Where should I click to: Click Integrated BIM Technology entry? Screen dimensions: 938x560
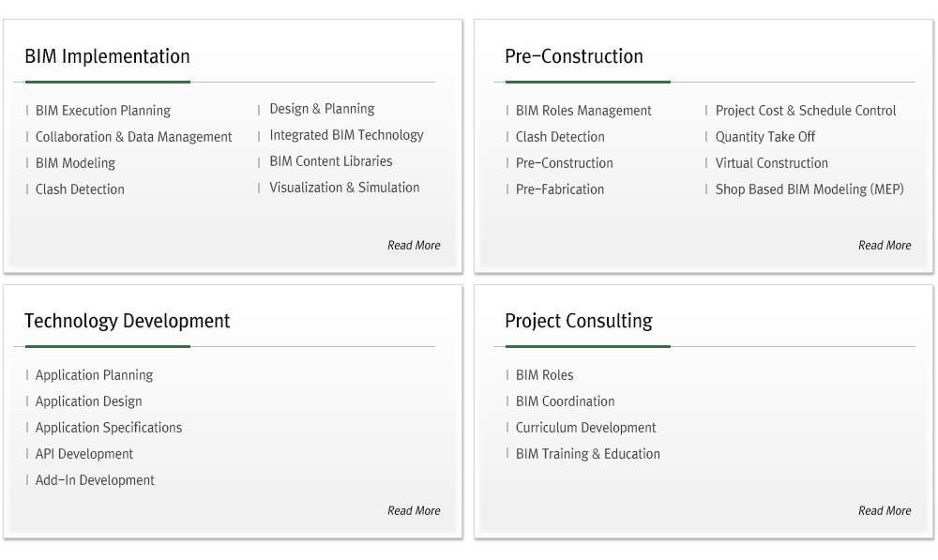(x=346, y=135)
